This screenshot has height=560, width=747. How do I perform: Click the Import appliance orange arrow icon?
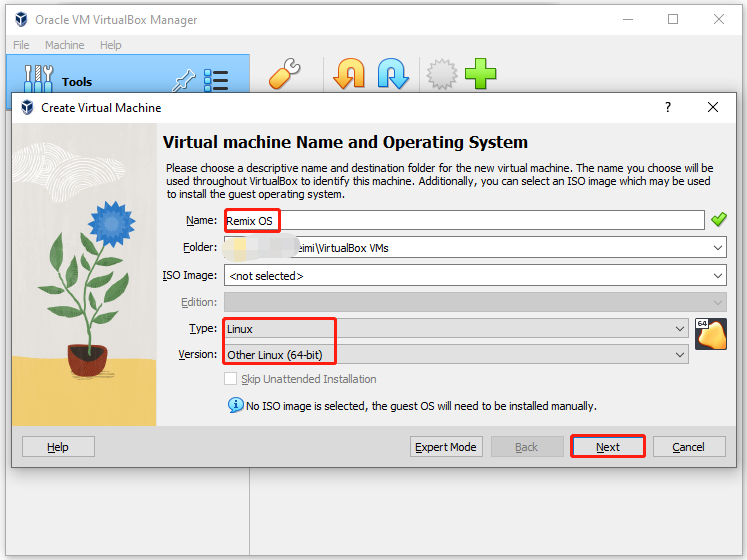pos(349,75)
